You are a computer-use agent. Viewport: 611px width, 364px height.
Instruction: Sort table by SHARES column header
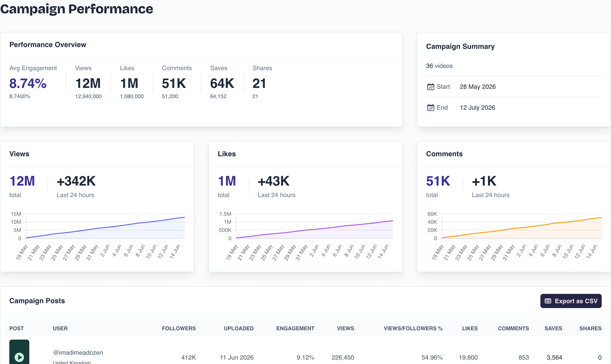[x=590, y=328]
